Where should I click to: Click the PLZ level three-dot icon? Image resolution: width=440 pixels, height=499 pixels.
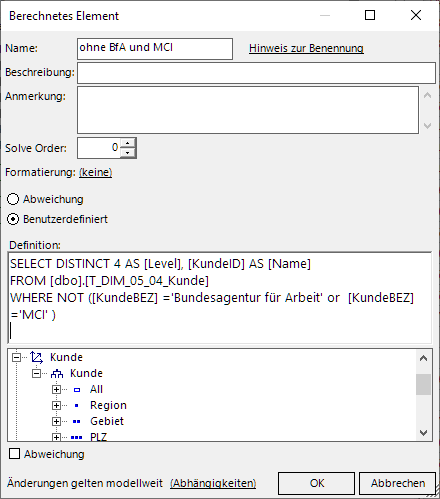coord(77,437)
